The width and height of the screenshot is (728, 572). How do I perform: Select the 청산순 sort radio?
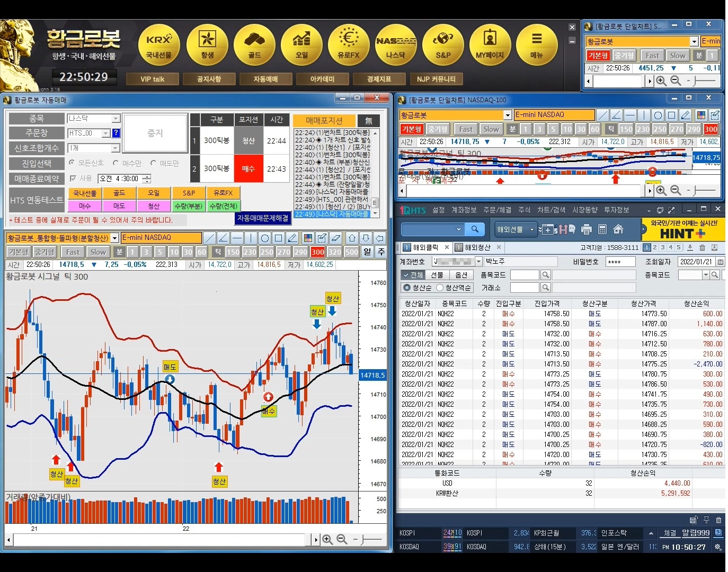pyautogui.click(x=407, y=288)
